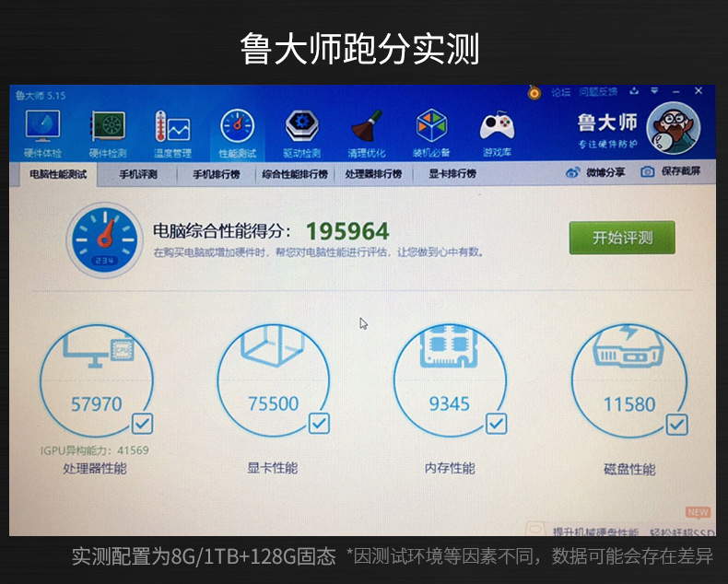728x584 pixels.
Task: Switch to the 综合性能排行榜 tab
Action: pos(295,174)
